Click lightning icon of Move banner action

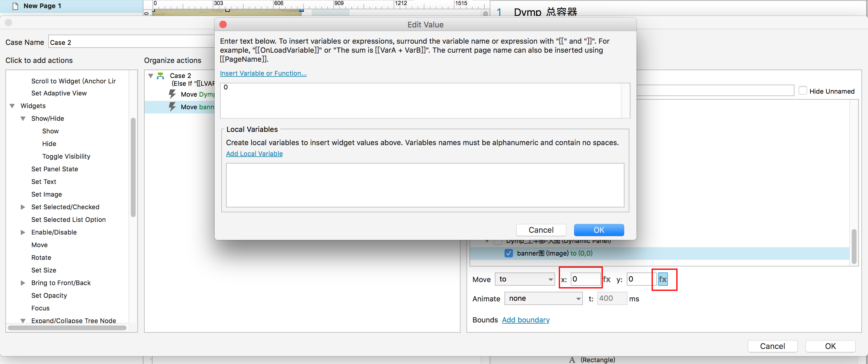tap(172, 107)
